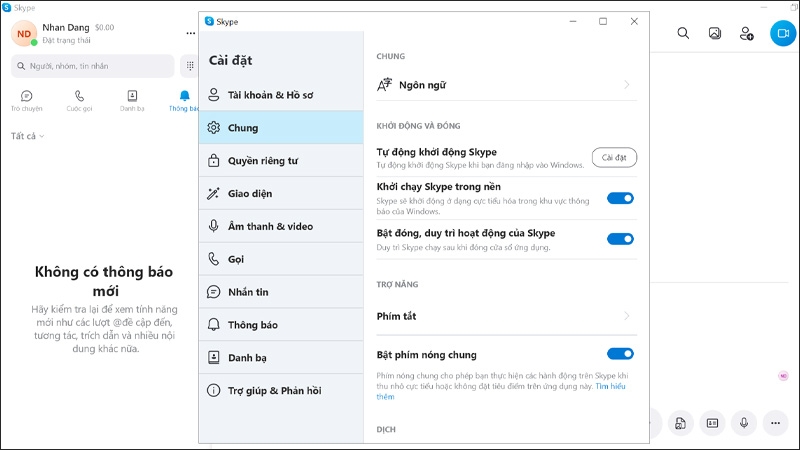The image size is (800, 450).
Task: Click Đặt trạng thái status text
Action: (66, 40)
